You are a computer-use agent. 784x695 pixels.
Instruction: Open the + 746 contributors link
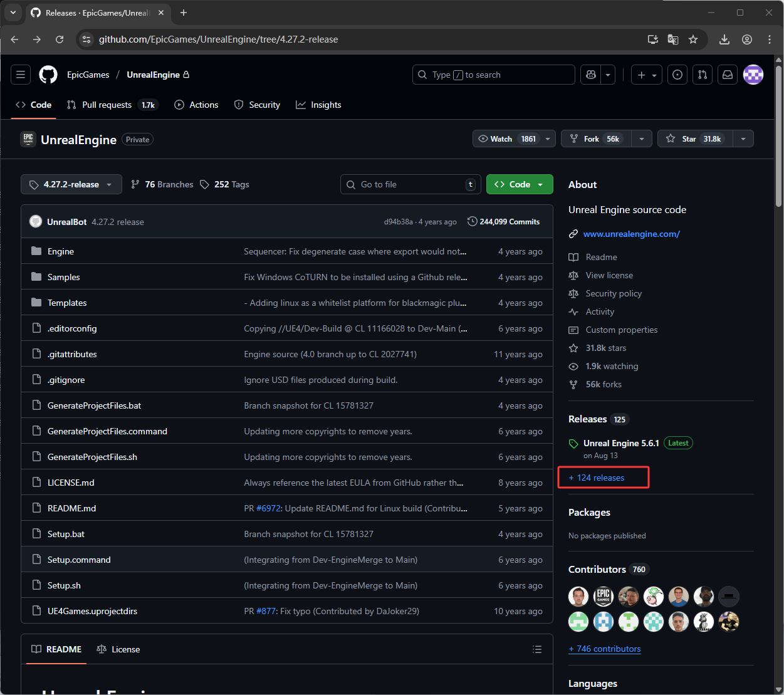605,649
